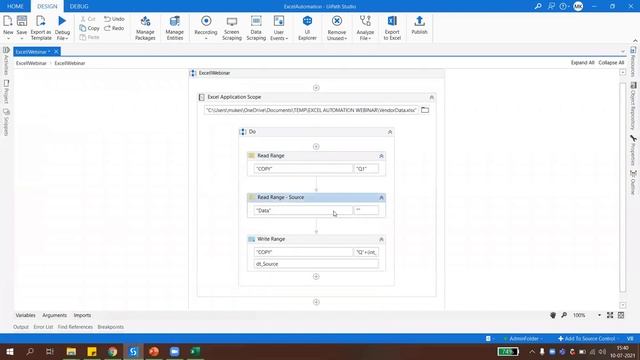Open search in the title bar
The height and width of the screenshot is (360, 640).
click(x=538, y=6)
